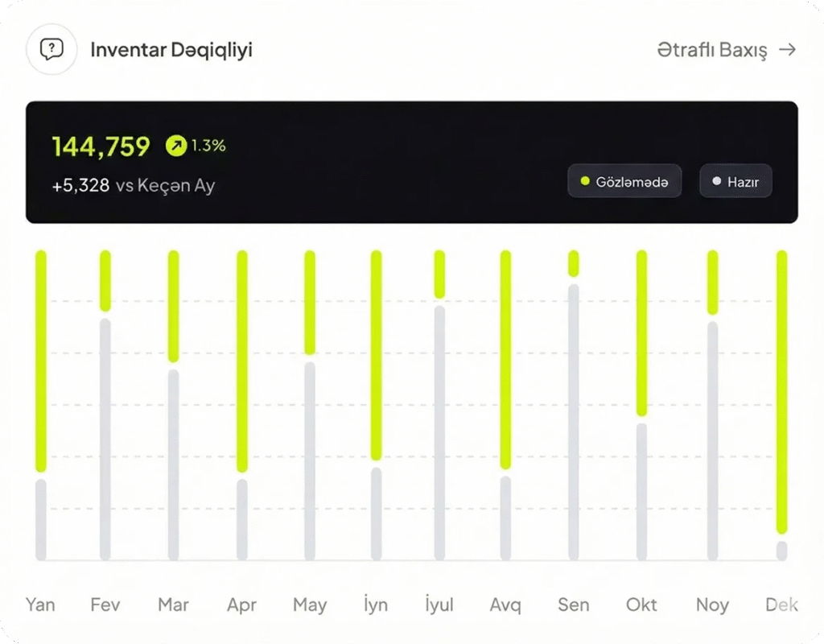This screenshot has width=824, height=644.
Task: Click the 1.3% growth indicator
Action: coord(208,146)
